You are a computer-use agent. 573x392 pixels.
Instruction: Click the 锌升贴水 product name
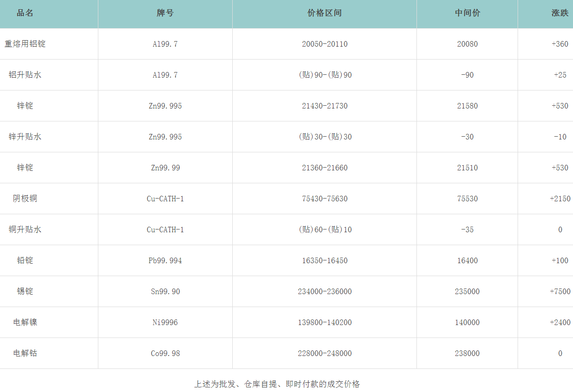coord(25,137)
